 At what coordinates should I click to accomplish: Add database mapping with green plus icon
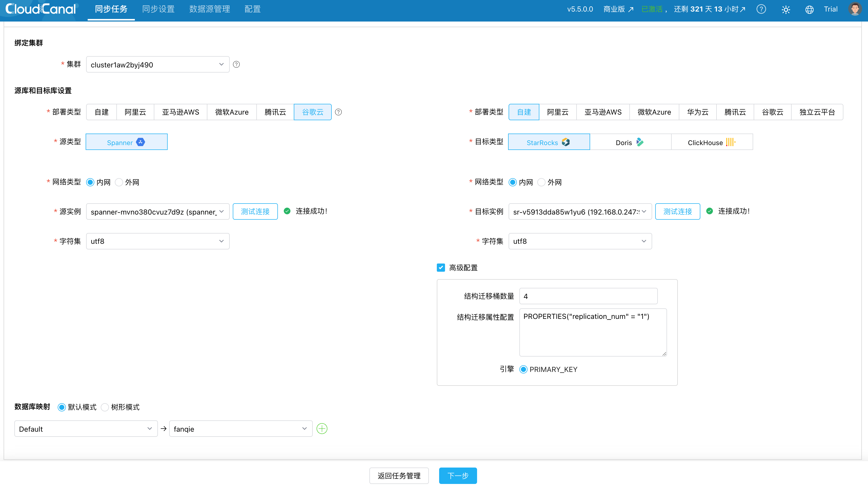click(322, 429)
